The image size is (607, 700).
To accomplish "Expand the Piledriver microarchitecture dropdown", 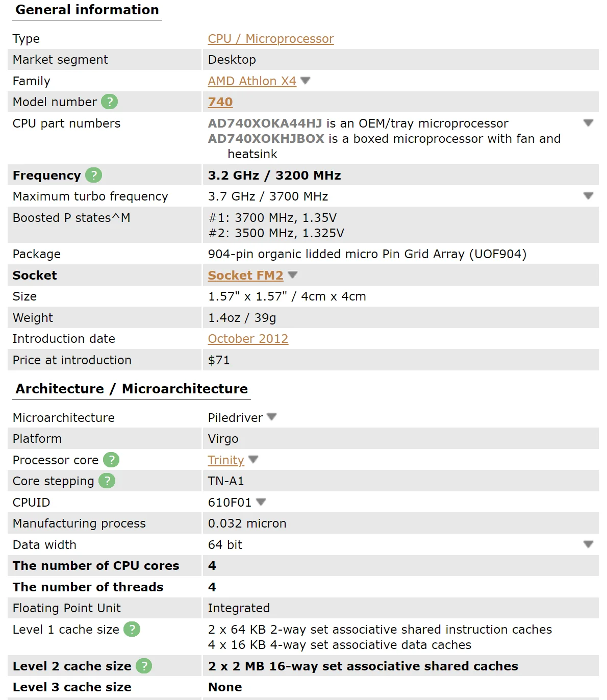I will coord(272,417).
